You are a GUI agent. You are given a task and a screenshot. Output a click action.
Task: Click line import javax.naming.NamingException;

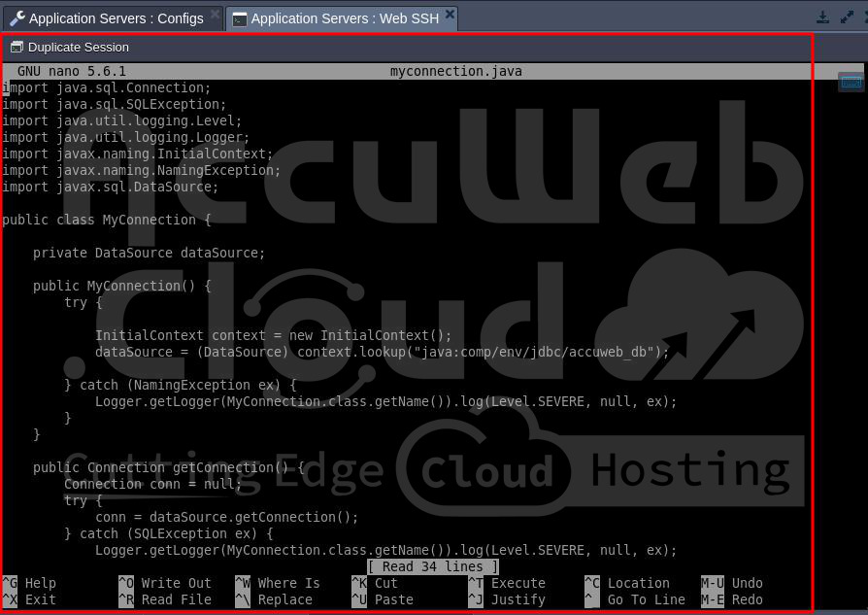pyautogui.click(x=141, y=170)
